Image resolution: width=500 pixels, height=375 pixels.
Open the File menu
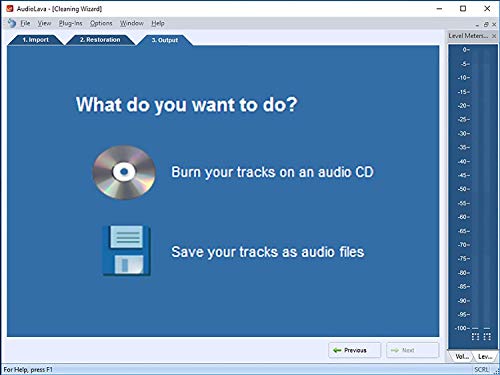coord(25,23)
